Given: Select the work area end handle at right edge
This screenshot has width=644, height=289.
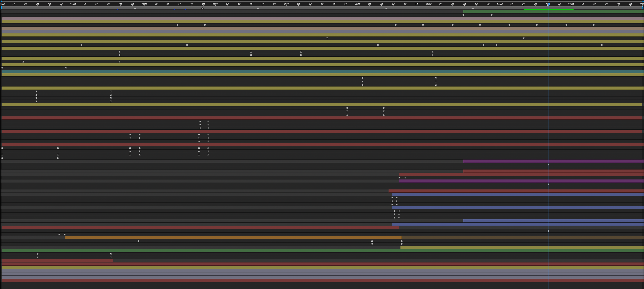Looking at the screenshot, I should point(642,8).
